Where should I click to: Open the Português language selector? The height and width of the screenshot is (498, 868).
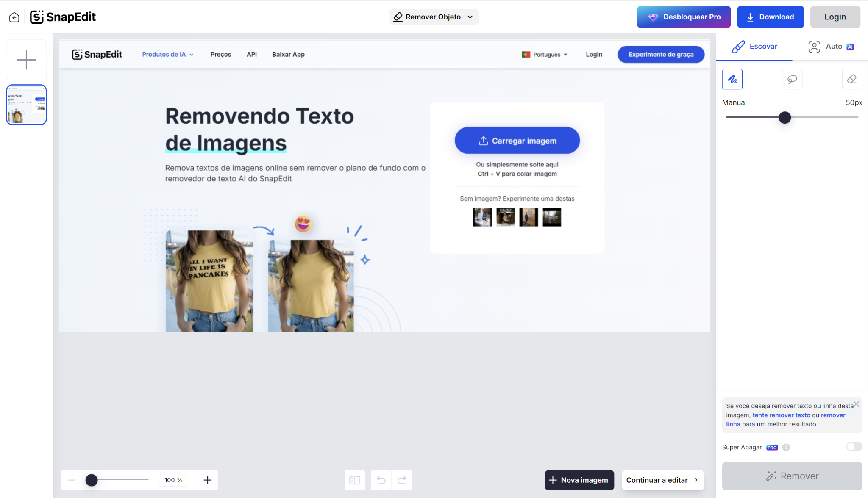(x=545, y=54)
